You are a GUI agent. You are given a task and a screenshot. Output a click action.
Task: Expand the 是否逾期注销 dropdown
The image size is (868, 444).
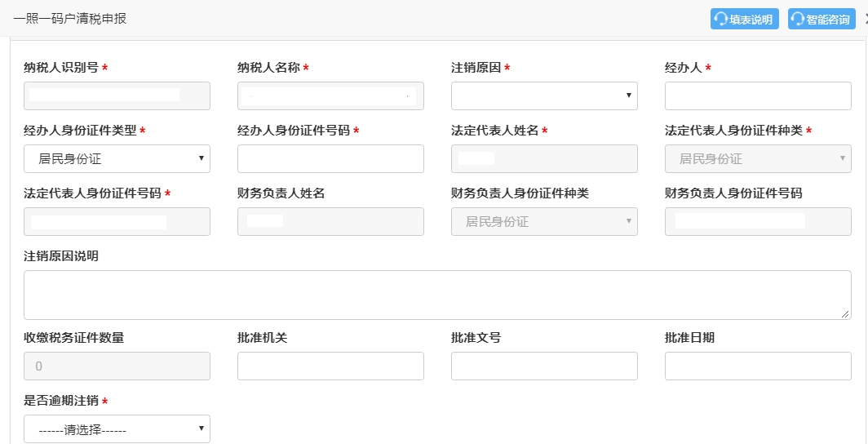coord(117,429)
